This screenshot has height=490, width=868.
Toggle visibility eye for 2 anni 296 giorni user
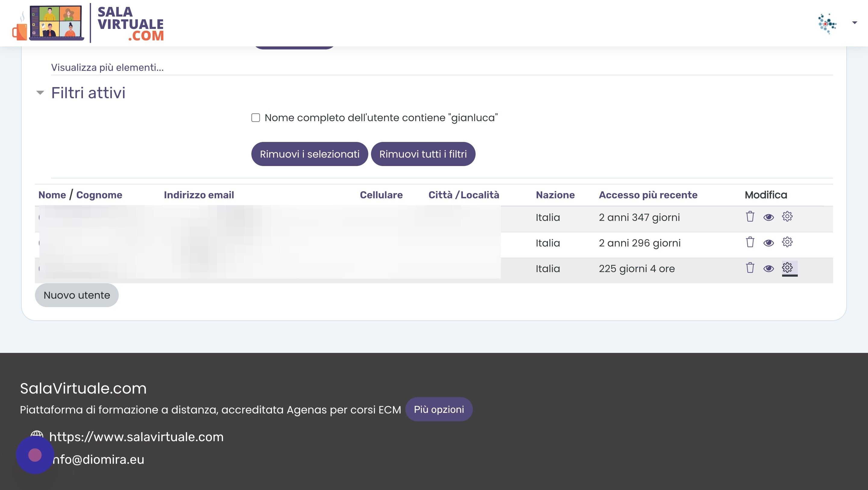(768, 243)
